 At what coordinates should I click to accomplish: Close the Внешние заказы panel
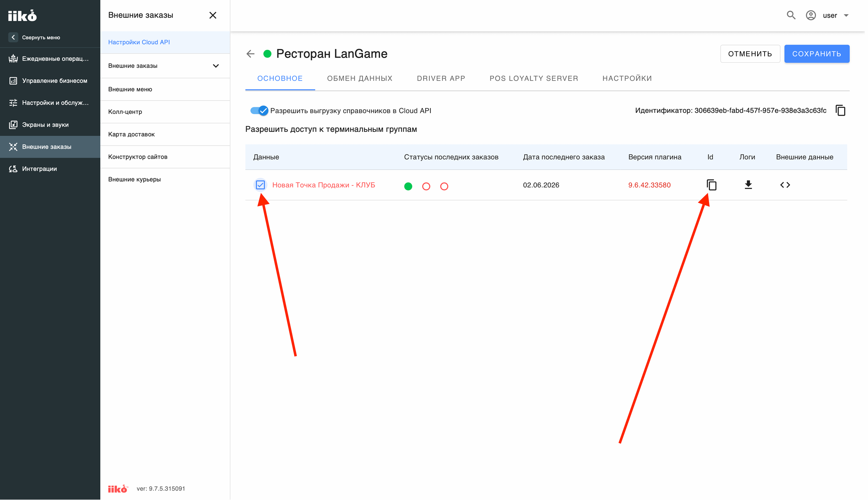pyautogui.click(x=213, y=15)
